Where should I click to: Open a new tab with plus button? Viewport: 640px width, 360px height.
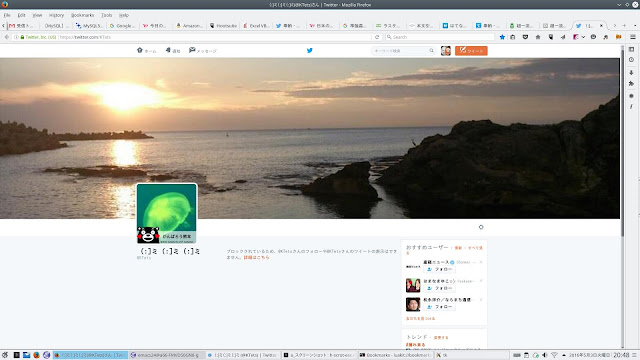624,25
